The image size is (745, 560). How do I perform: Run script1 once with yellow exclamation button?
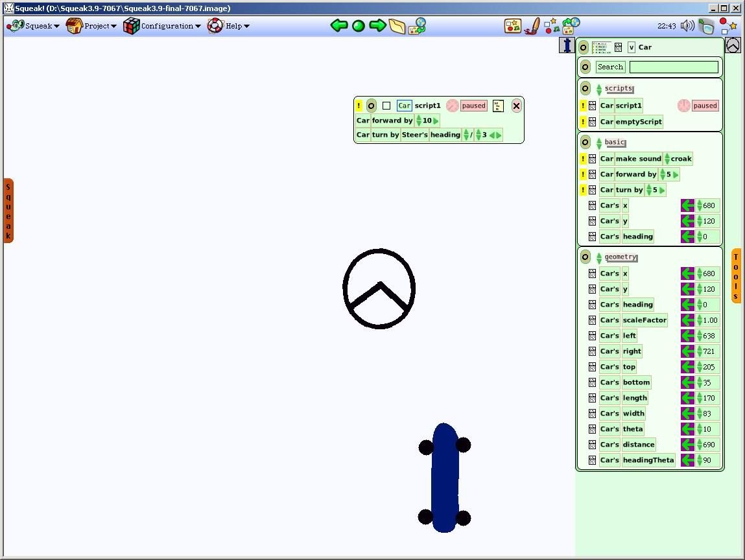point(359,106)
